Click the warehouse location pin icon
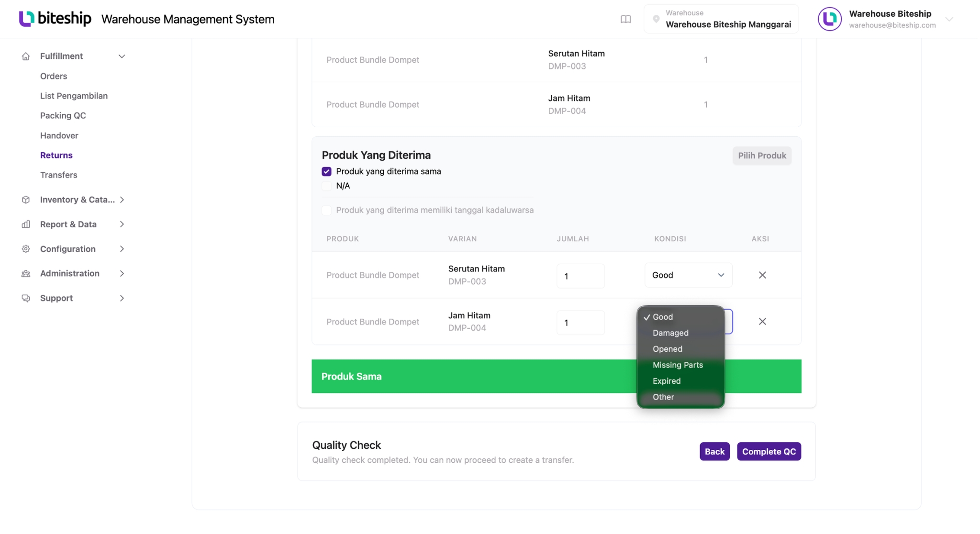Image resolution: width=980 pixels, height=534 pixels. point(656,19)
